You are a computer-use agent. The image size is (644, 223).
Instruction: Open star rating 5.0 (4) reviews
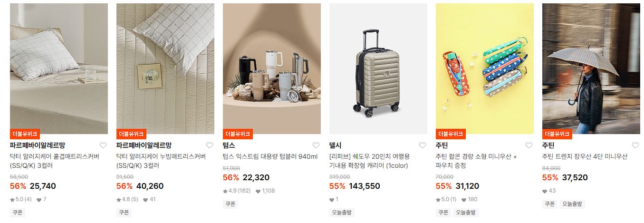coord(21,199)
